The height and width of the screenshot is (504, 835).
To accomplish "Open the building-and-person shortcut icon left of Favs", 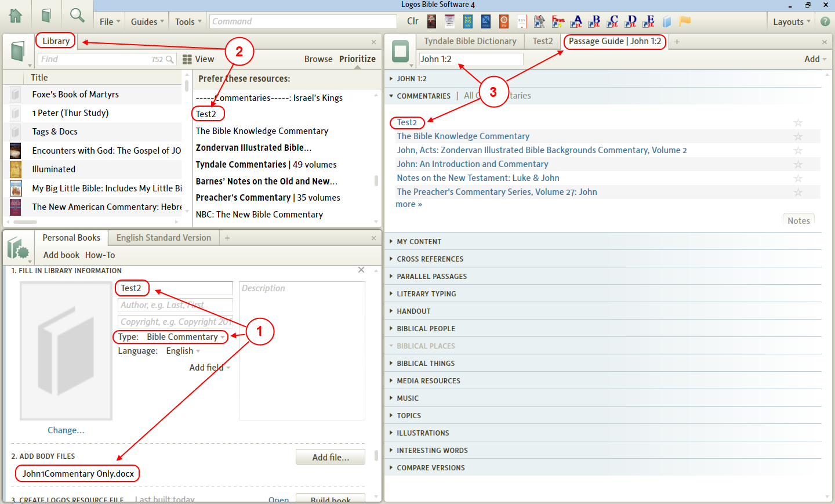I will coord(539,21).
